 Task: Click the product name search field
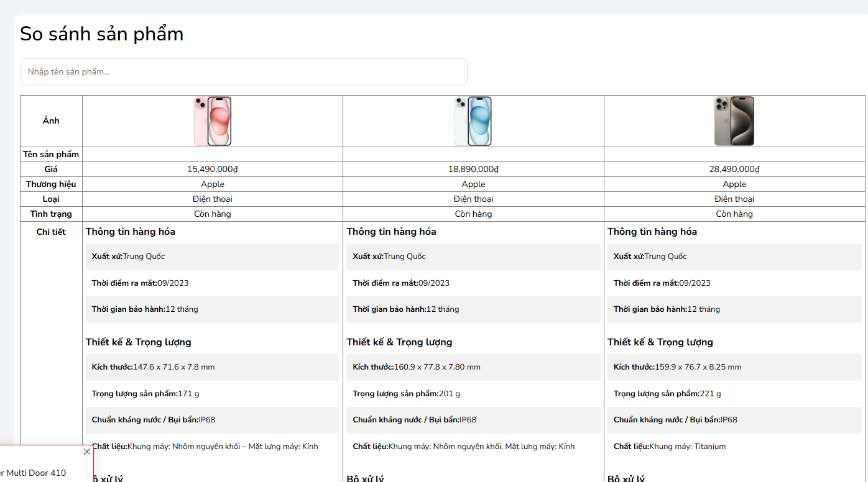pos(243,72)
